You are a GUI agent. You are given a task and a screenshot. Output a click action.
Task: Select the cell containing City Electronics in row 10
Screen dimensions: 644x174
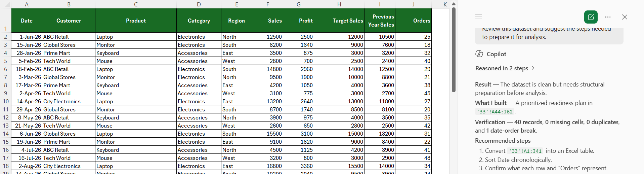(69, 101)
